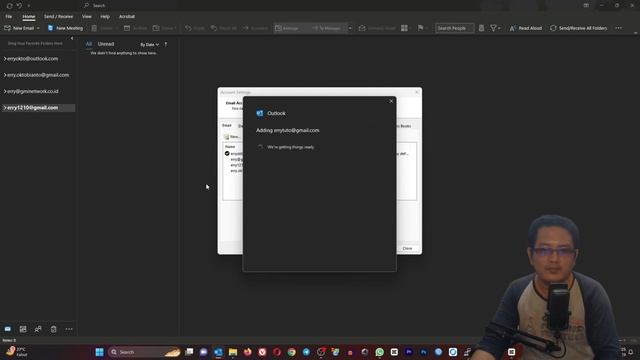The height and width of the screenshot is (360, 640).
Task: Expand the erryokto@outlook.com account
Action: coord(5,59)
